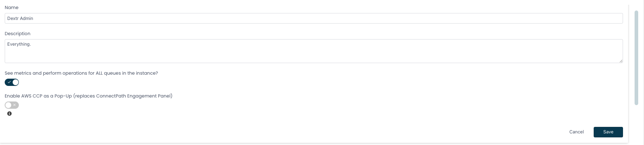Click the 'Dextr Admin' text in Name
Screen dimensions: 644x145
[20, 18]
